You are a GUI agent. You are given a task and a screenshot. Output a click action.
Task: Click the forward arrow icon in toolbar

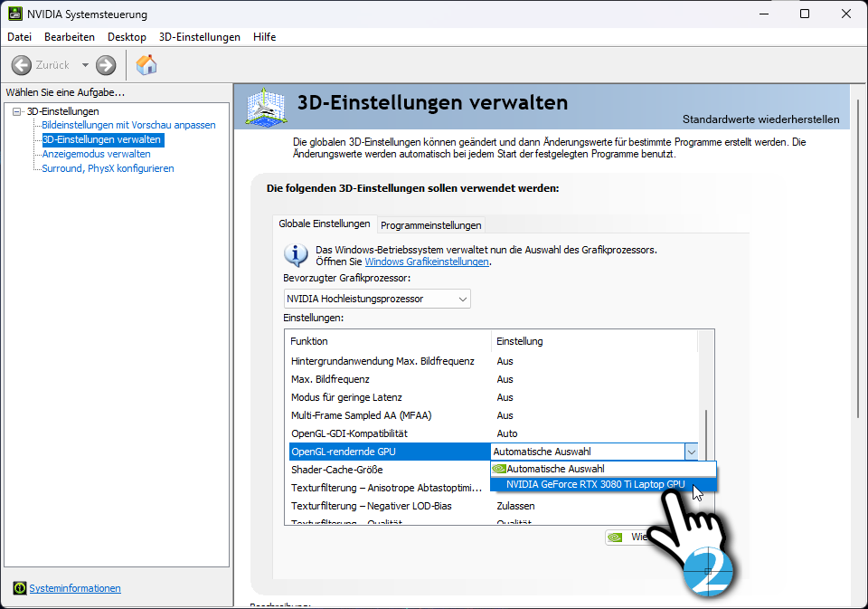tap(106, 65)
